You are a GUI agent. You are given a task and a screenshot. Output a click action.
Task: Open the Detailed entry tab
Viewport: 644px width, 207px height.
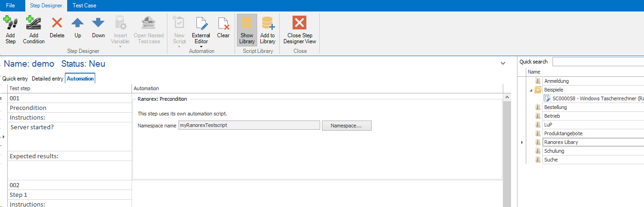47,79
